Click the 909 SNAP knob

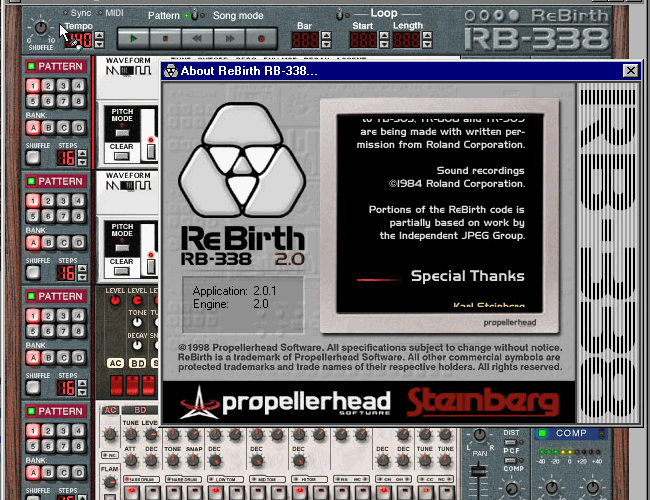click(193, 460)
